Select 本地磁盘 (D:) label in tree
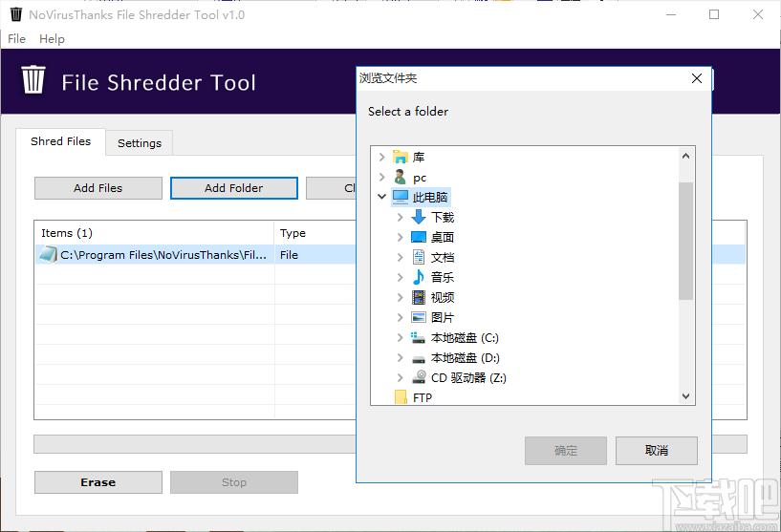 coord(466,357)
